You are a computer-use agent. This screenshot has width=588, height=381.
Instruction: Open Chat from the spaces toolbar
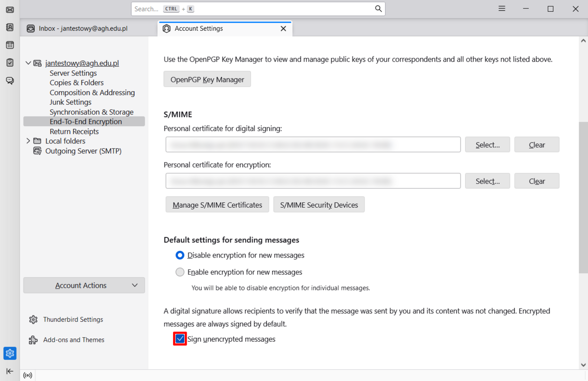[10, 80]
